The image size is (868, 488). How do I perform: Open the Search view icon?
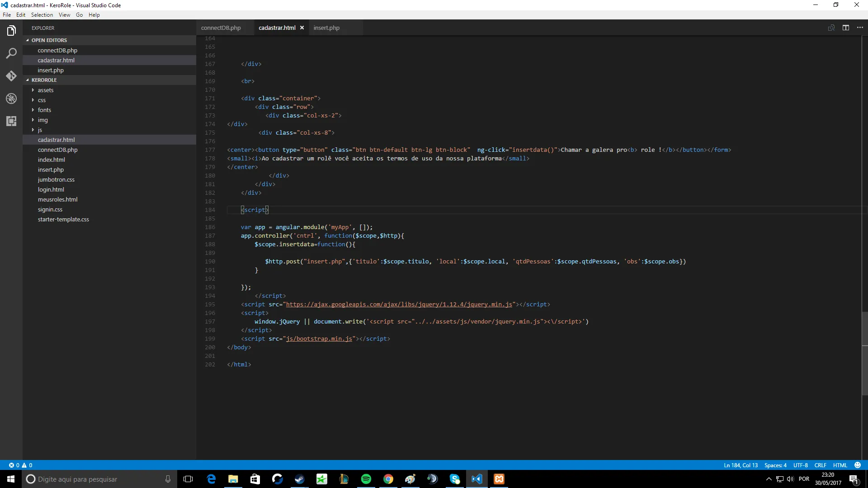coord(11,53)
